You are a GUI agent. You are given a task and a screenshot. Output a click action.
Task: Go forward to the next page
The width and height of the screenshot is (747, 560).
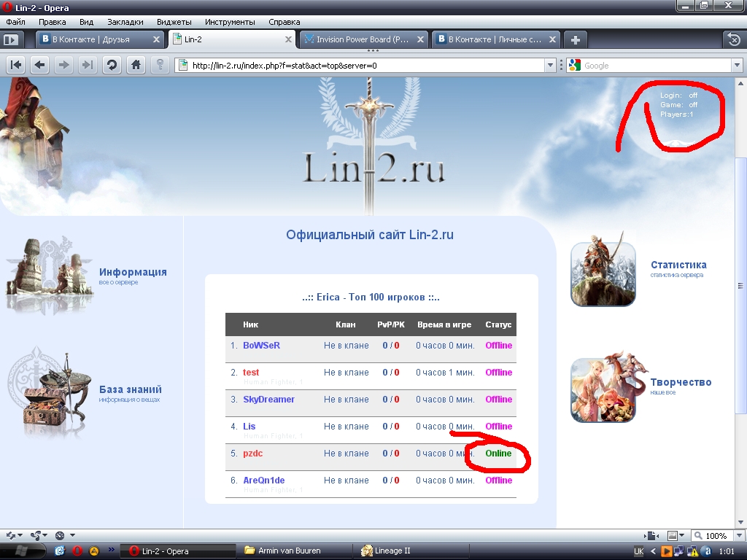coord(63,65)
